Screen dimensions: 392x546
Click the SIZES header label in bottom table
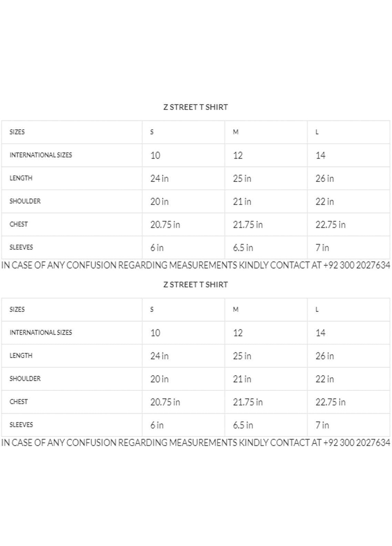pyautogui.click(x=17, y=310)
